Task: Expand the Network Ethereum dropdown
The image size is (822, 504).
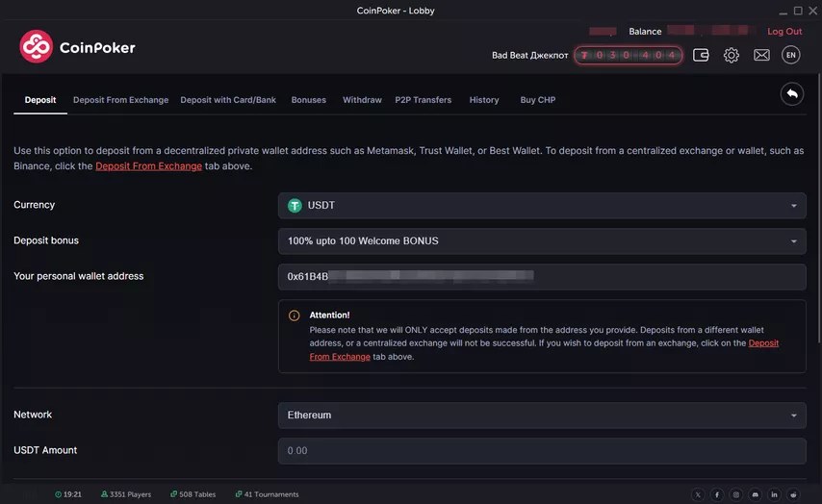Action: coord(542,415)
